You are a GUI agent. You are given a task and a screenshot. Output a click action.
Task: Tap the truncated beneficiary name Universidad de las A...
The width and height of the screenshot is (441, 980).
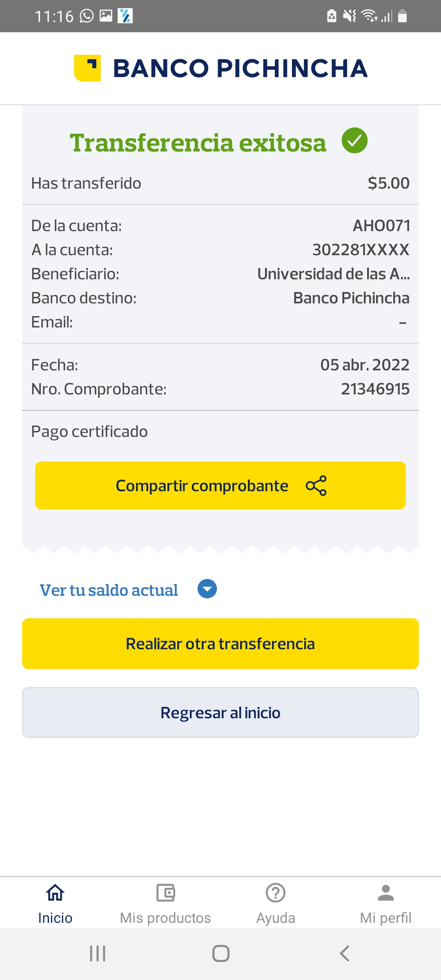[333, 274]
